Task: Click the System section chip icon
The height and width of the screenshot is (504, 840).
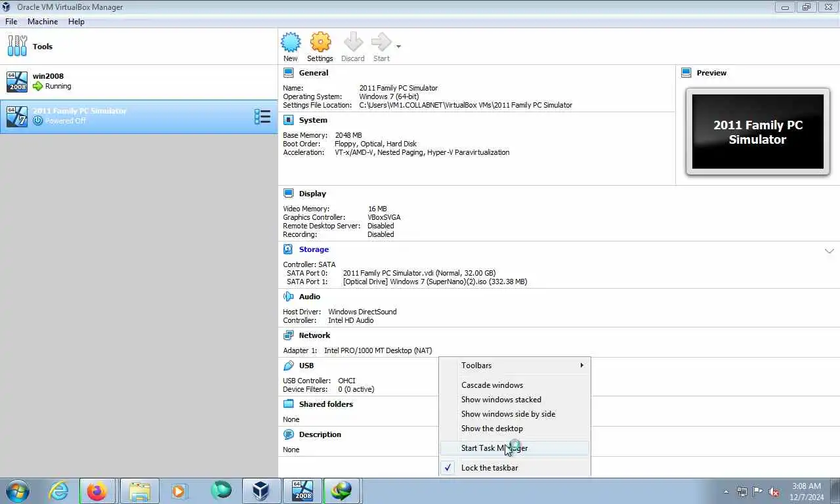Action: click(289, 120)
